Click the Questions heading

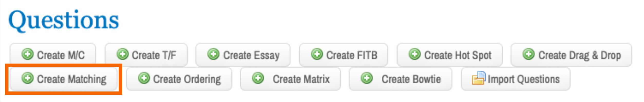point(64,21)
